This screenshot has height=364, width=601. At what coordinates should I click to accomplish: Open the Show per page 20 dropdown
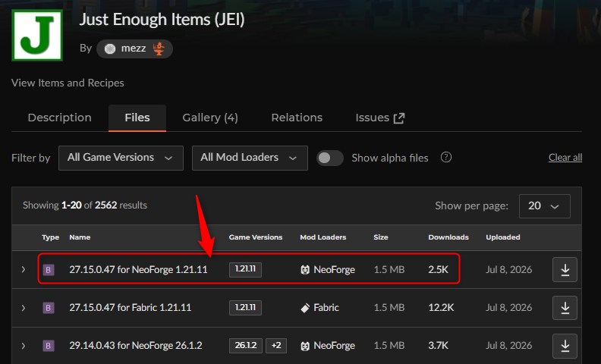coord(544,206)
